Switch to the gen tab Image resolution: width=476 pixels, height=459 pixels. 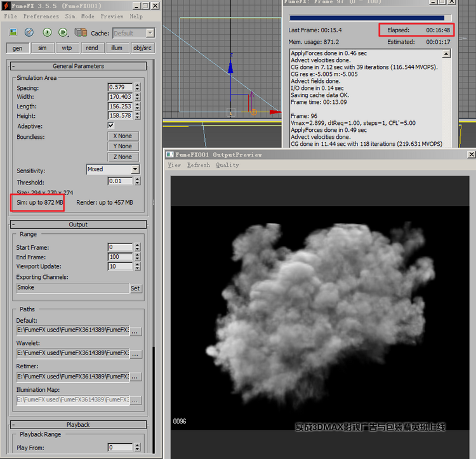coord(18,48)
